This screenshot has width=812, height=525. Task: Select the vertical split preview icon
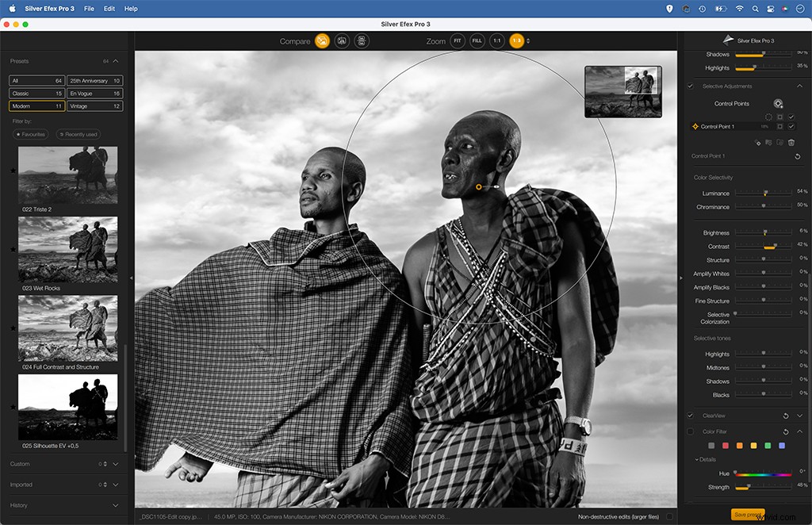(x=361, y=40)
